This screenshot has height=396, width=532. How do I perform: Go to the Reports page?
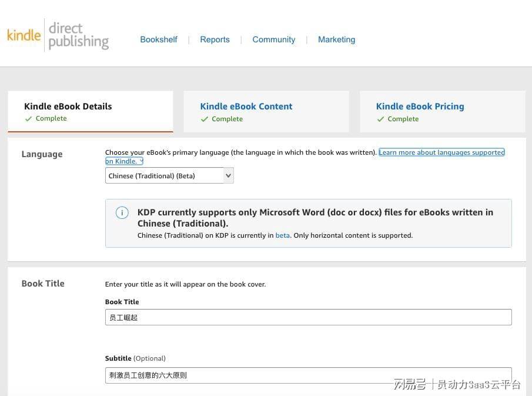pyautogui.click(x=215, y=39)
